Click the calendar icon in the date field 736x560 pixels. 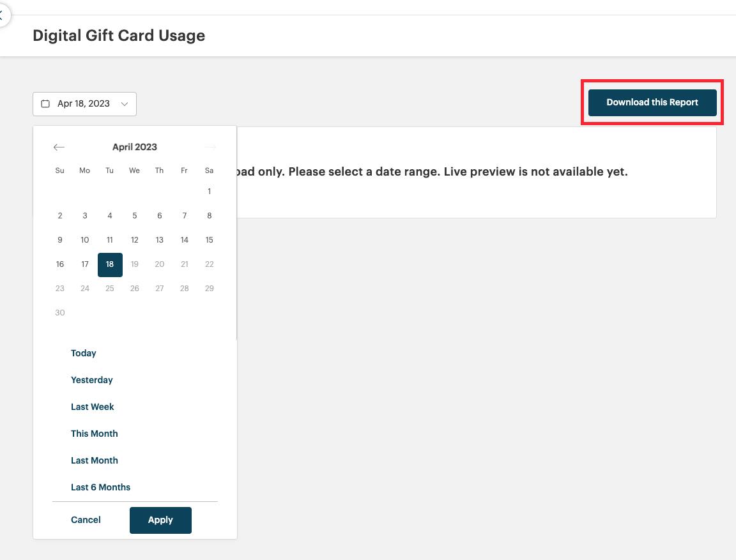point(45,103)
